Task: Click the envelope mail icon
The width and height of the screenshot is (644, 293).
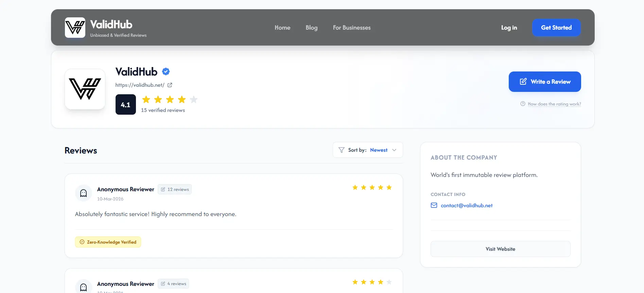Action: [x=434, y=205]
